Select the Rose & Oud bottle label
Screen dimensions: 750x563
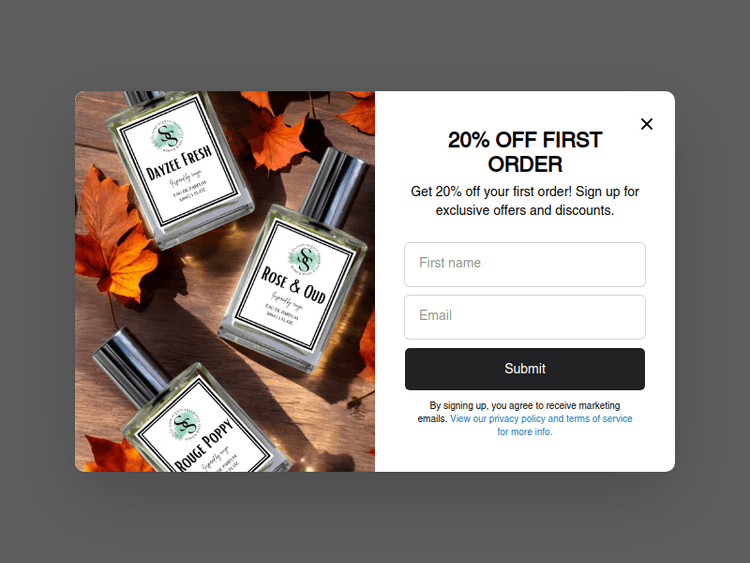coord(295,285)
